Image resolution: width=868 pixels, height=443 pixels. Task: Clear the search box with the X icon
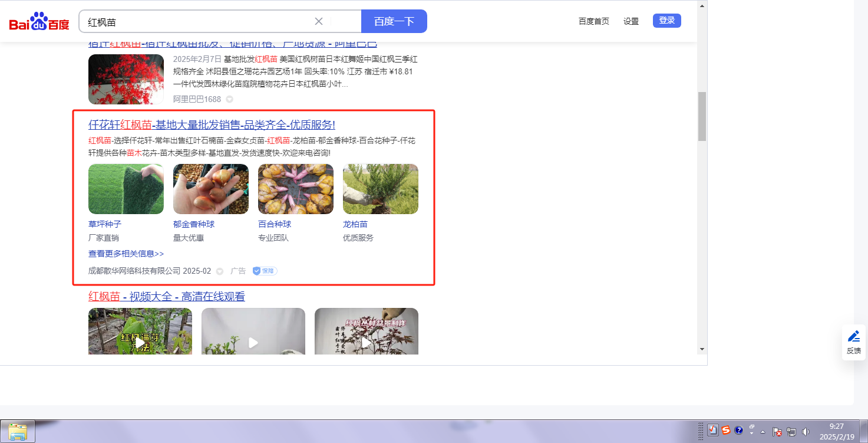pos(319,21)
